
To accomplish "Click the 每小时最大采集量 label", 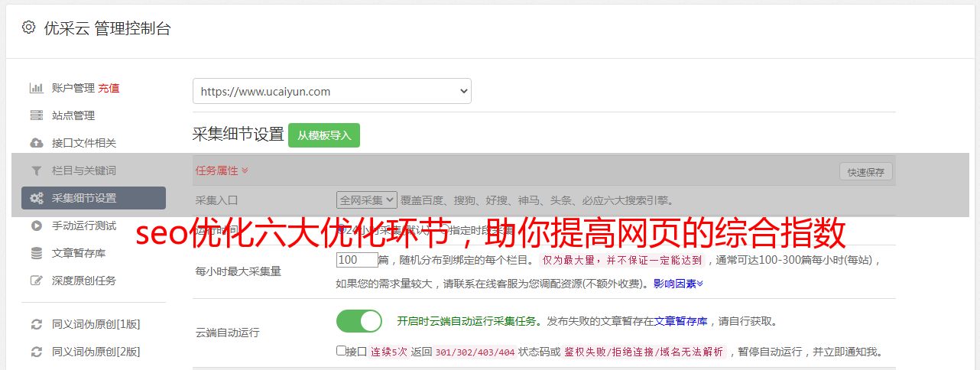I will [x=239, y=271].
